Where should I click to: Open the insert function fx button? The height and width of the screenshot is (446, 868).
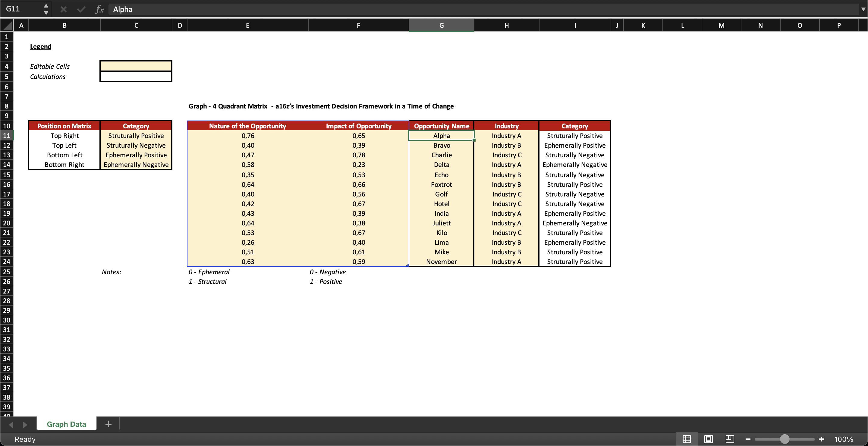pos(99,9)
